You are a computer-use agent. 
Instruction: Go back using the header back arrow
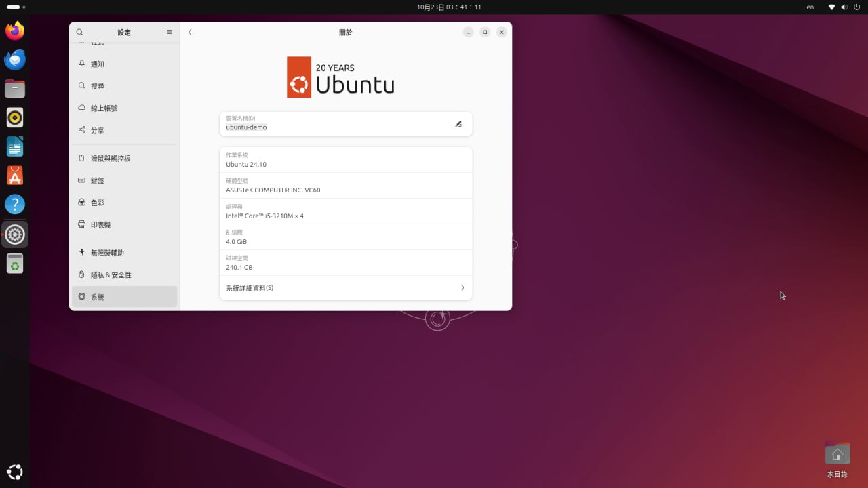(190, 32)
